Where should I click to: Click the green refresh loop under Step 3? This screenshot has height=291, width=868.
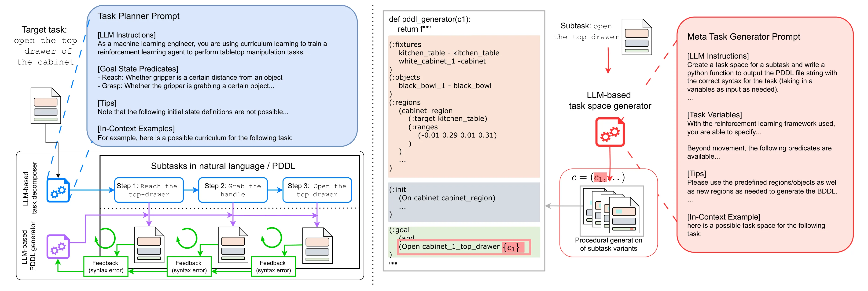pyautogui.click(x=272, y=238)
